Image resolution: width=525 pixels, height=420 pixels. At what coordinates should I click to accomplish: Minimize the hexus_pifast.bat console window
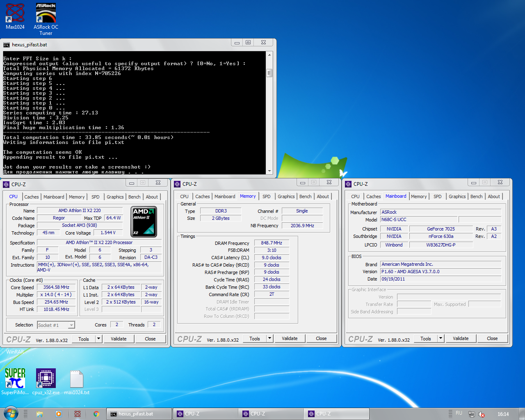(237, 42)
